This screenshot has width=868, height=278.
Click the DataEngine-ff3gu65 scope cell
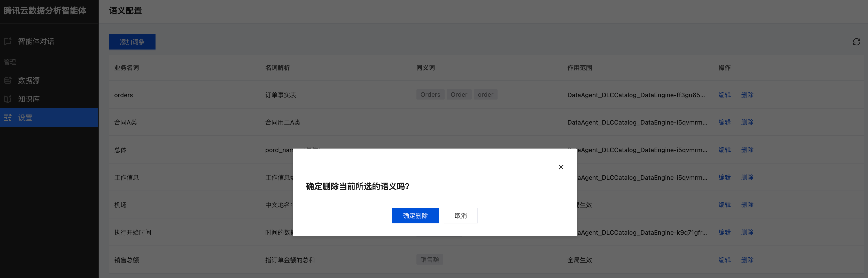click(x=636, y=95)
